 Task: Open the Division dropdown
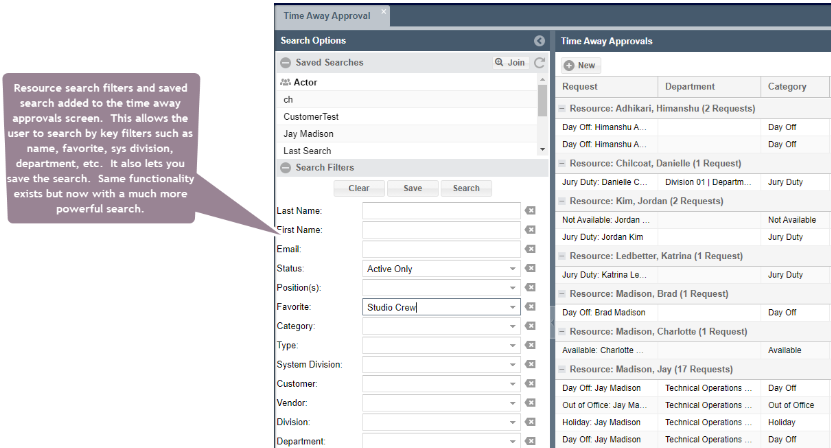(512, 423)
